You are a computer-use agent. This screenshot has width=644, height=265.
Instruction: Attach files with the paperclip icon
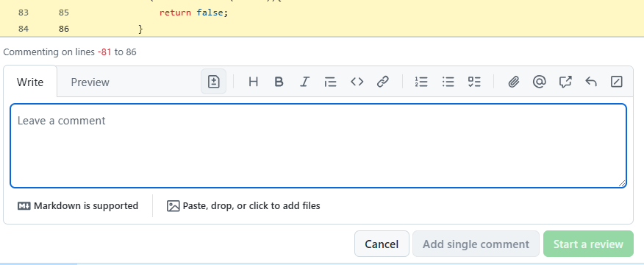click(513, 82)
